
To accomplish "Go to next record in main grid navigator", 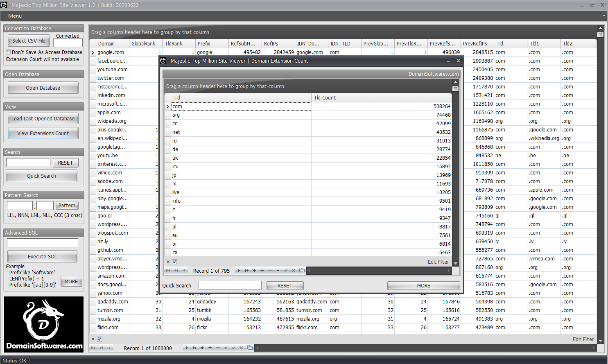I will [187, 348].
